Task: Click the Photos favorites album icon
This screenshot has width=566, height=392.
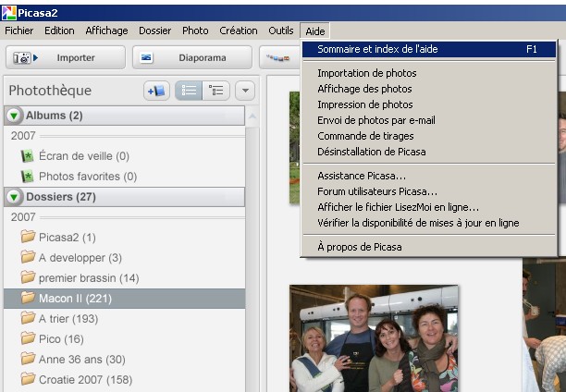Action: 27,177
